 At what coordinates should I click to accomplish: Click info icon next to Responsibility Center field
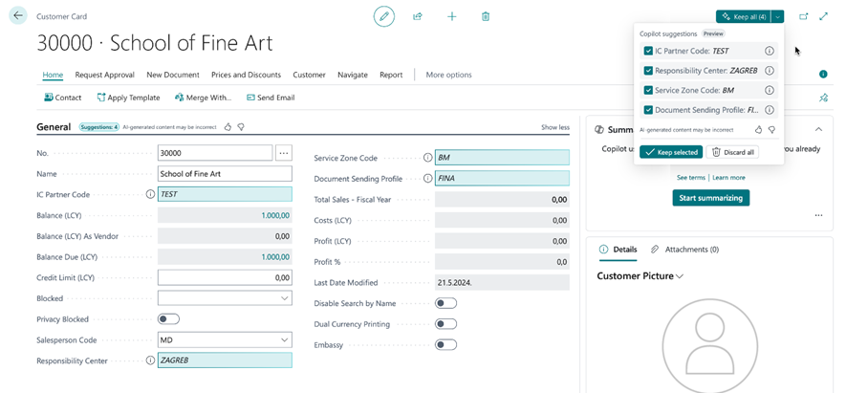[x=150, y=360]
